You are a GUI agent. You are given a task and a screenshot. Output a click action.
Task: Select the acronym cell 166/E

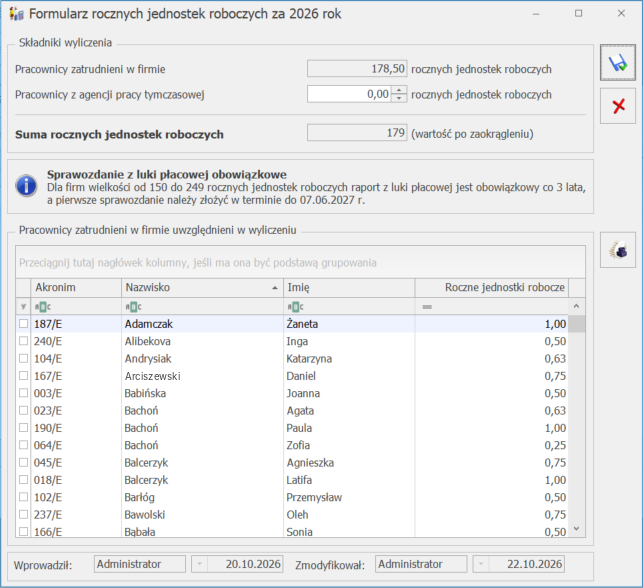tap(76, 531)
